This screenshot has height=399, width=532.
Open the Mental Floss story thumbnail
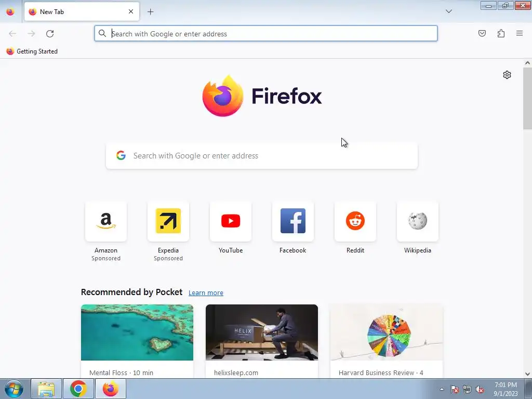(x=137, y=332)
